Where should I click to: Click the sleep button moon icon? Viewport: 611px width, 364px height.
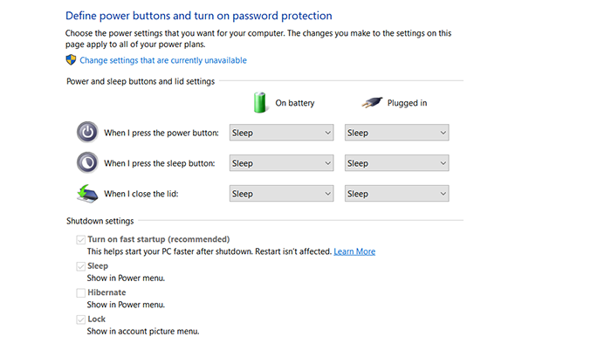pos(88,162)
